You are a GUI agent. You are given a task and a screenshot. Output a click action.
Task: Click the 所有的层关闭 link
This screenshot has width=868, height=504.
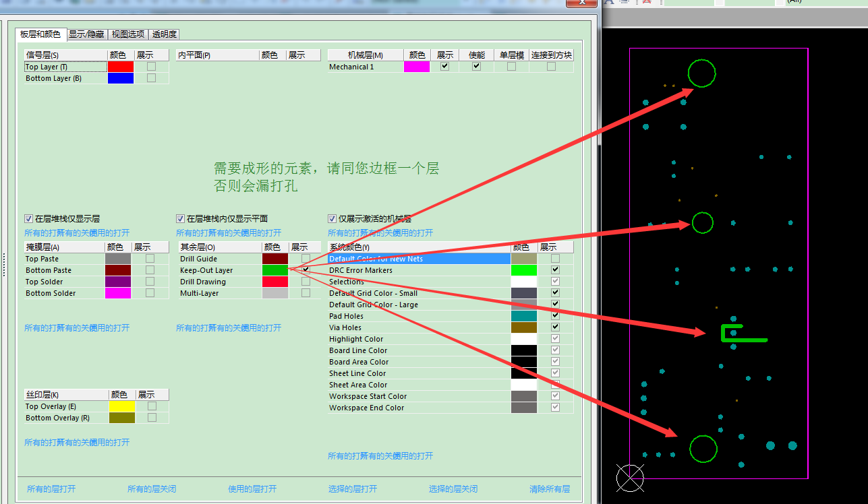[x=152, y=489]
